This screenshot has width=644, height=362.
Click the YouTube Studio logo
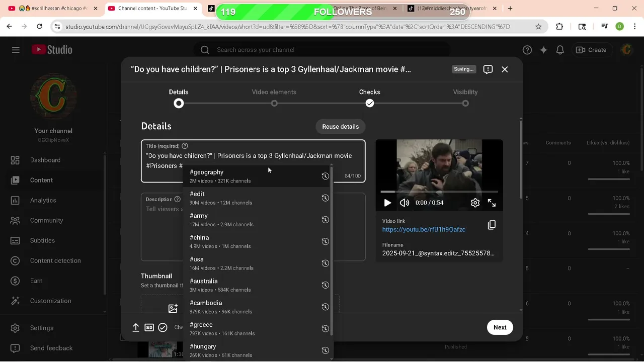click(x=52, y=50)
